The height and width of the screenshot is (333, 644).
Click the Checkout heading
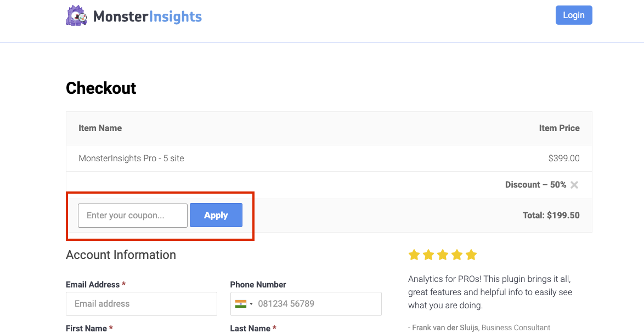(101, 88)
